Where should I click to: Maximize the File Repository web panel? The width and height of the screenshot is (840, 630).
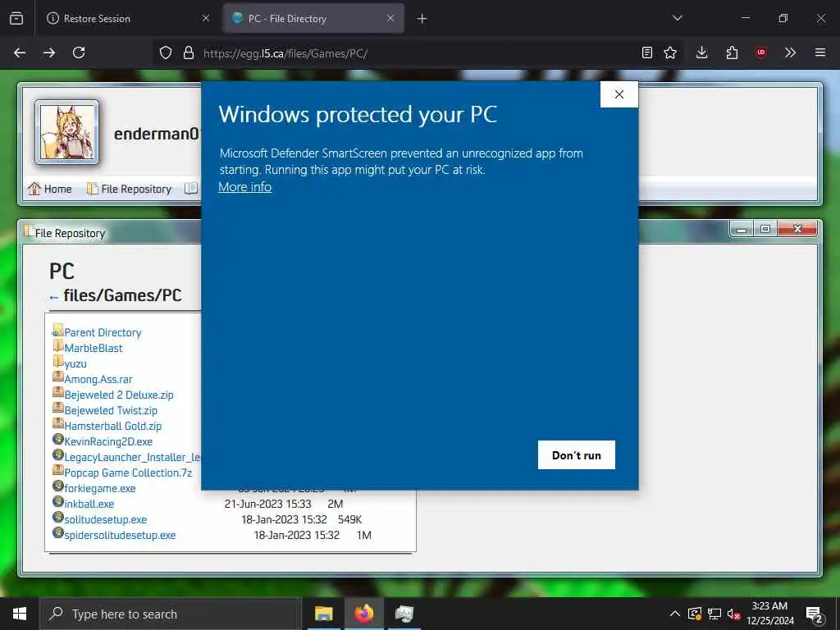pos(765,230)
